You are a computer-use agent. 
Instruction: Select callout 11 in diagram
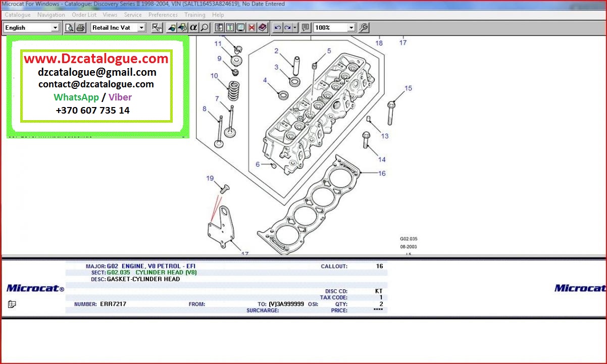[x=218, y=43]
